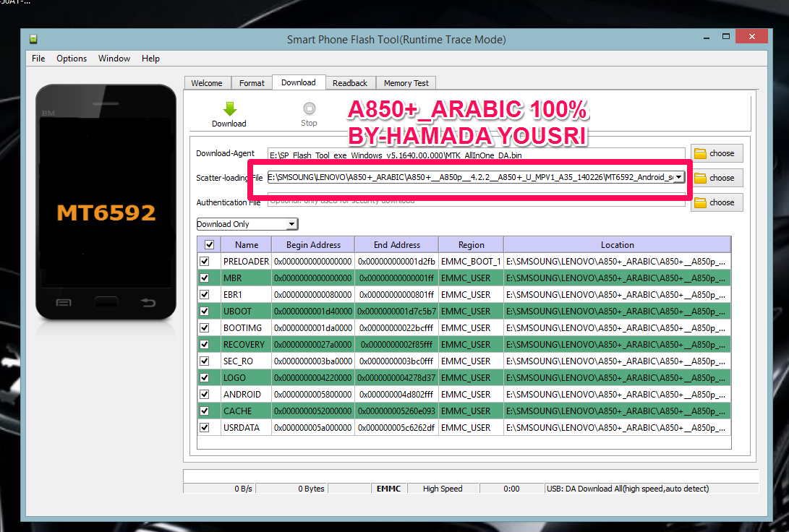
Task: Uncheck the PRELOADER partition checkbox
Action: [x=204, y=262]
